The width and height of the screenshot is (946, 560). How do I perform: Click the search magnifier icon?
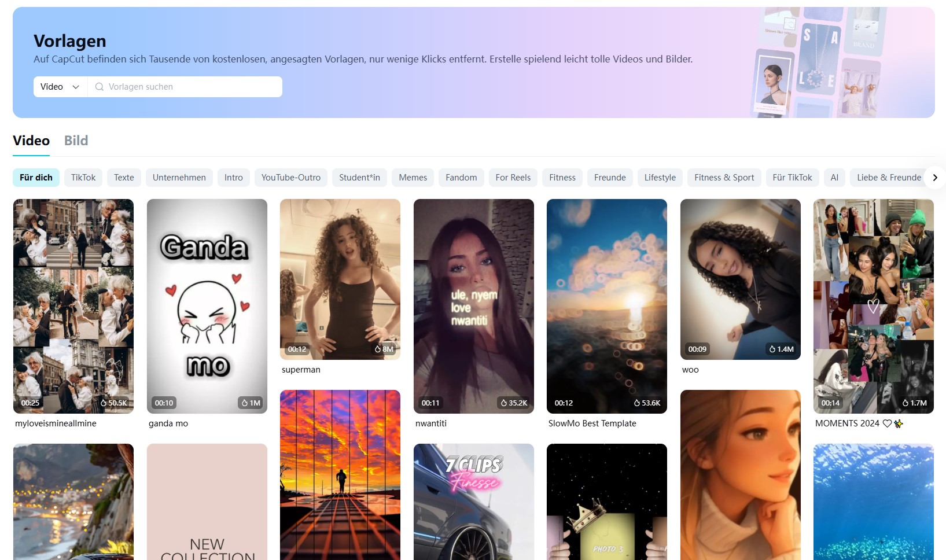[x=100, y=86]
